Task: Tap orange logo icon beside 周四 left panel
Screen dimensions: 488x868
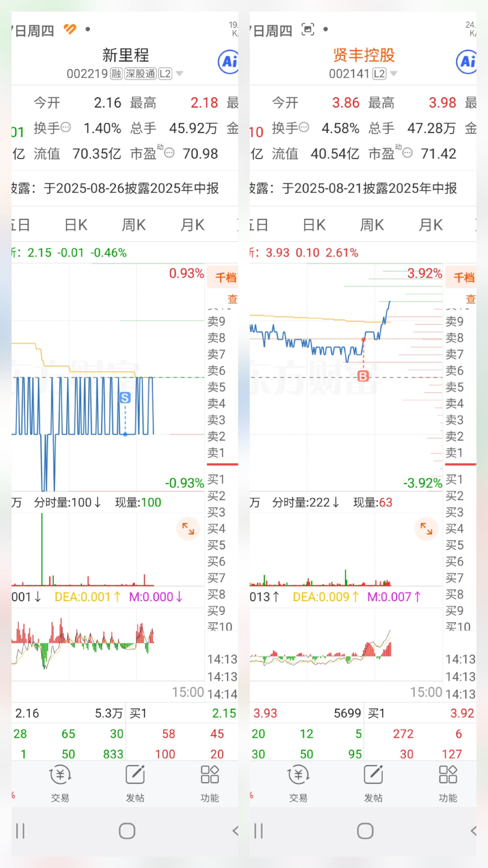Action: [70, 29]
